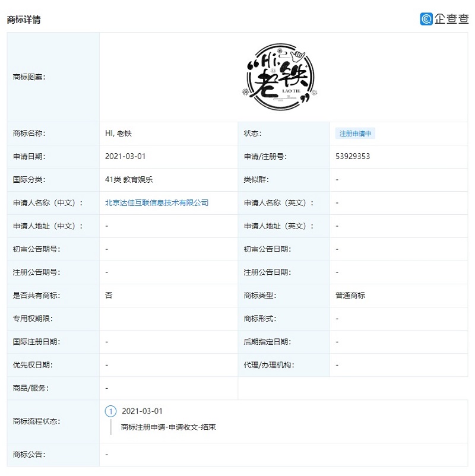Click the 初审公告日期 label
The image size is (475, 476).
(268, 249)
